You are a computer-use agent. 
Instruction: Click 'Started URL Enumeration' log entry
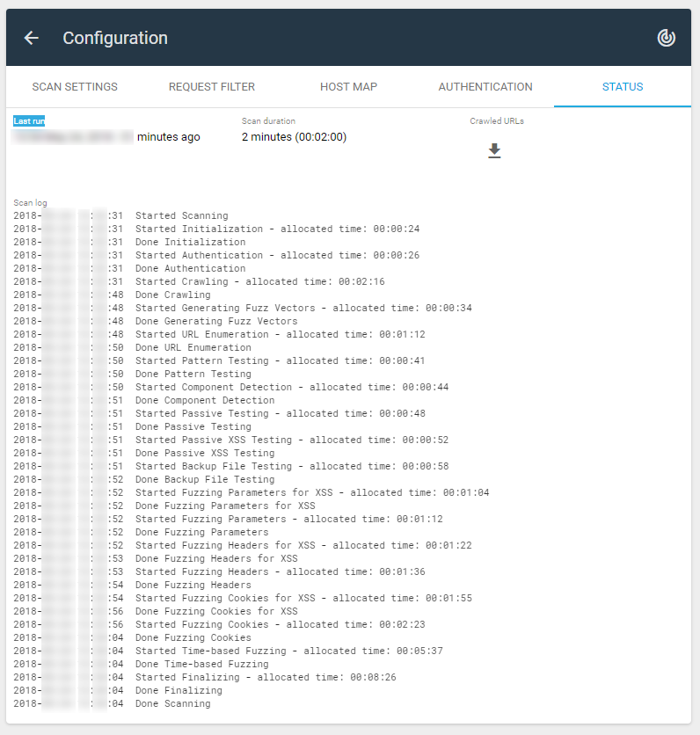[280, 334]
